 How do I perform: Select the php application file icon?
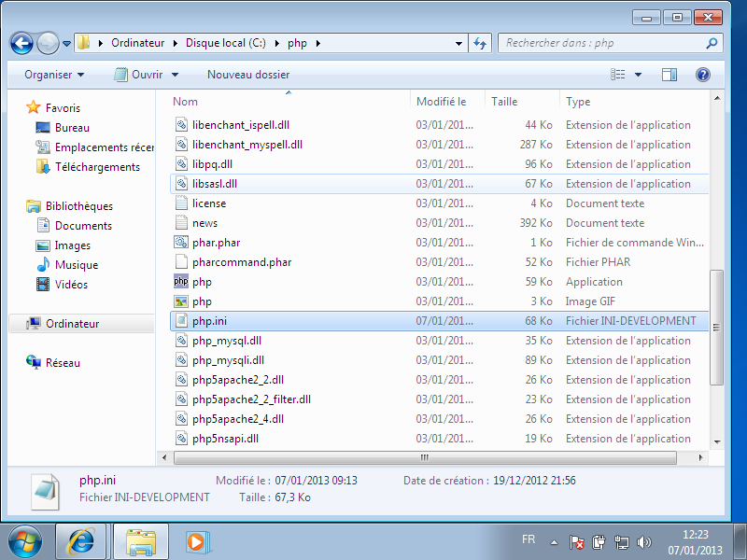pos(181,282)
